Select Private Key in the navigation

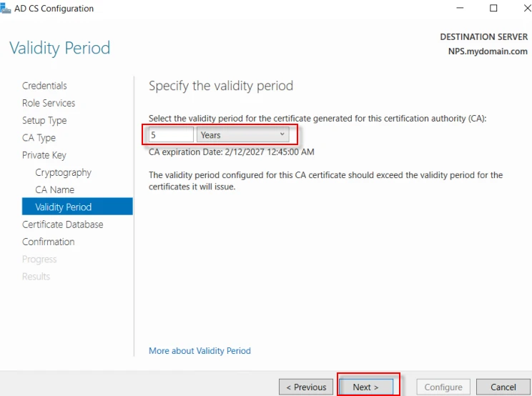point(44,155)
